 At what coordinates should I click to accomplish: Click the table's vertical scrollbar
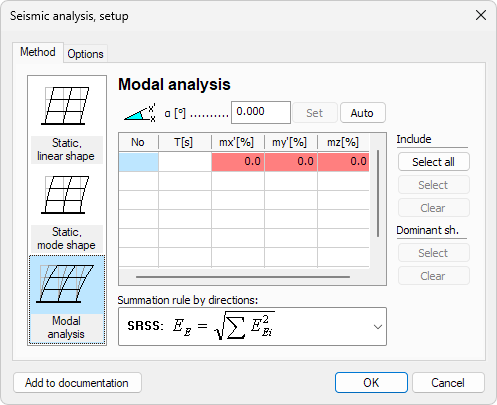(378, 194)
